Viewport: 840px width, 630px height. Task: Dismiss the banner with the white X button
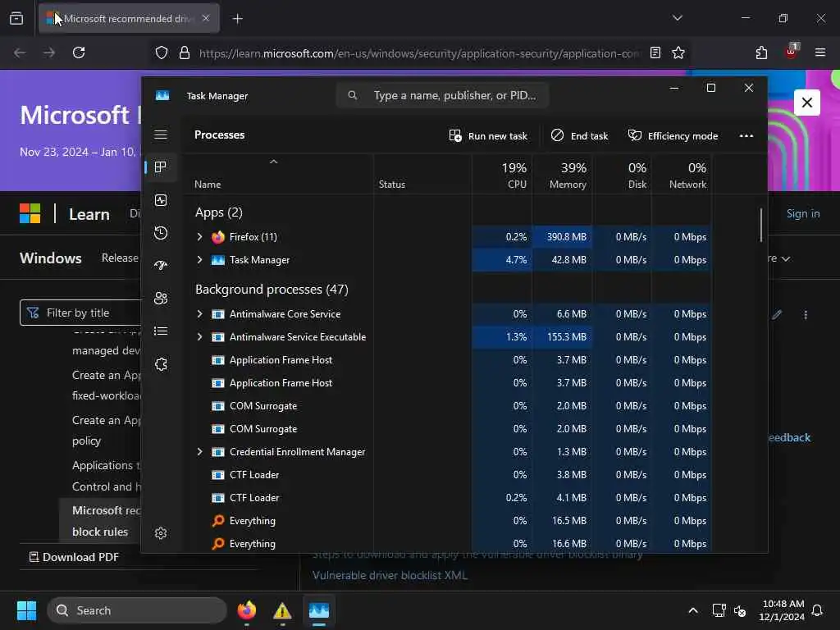coord(807,103)
